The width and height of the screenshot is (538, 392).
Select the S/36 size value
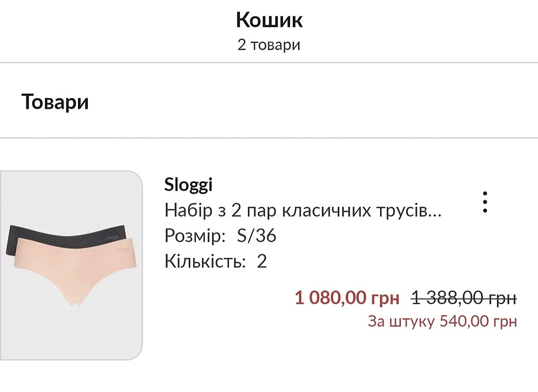pyautogui.click(x=256, y=236)
